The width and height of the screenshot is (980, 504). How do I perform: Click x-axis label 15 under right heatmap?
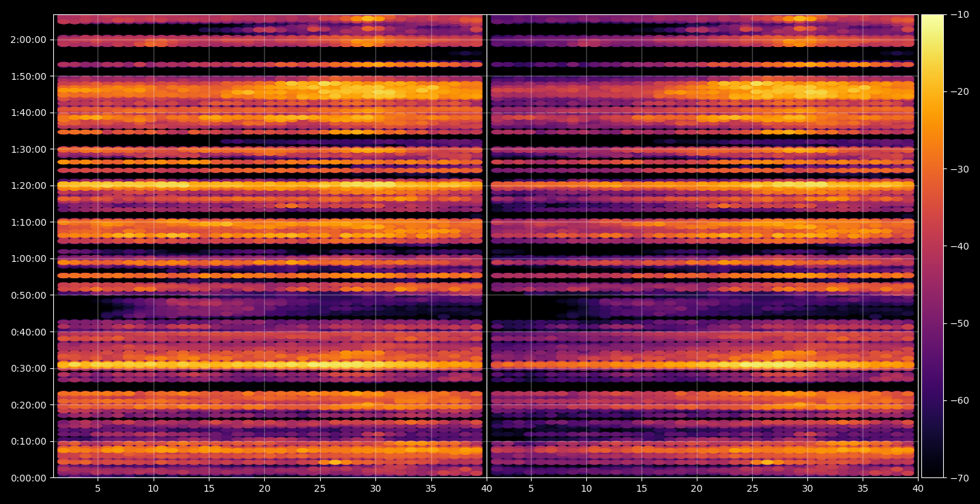[641, 488]
